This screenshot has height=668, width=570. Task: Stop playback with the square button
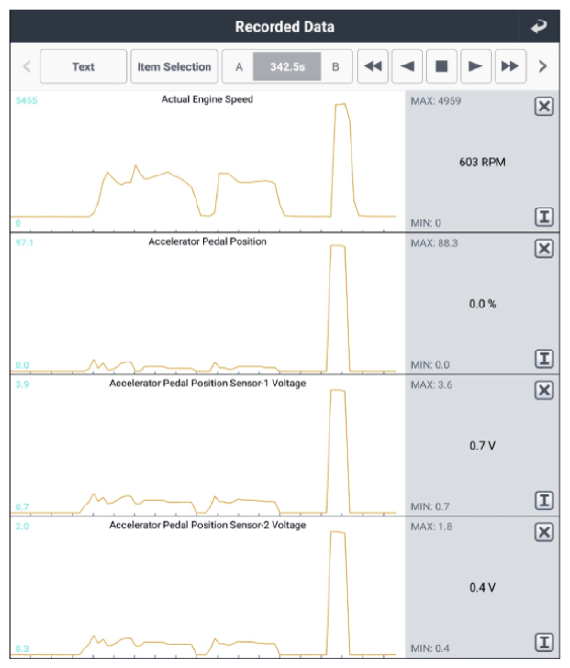pos(441,66)
